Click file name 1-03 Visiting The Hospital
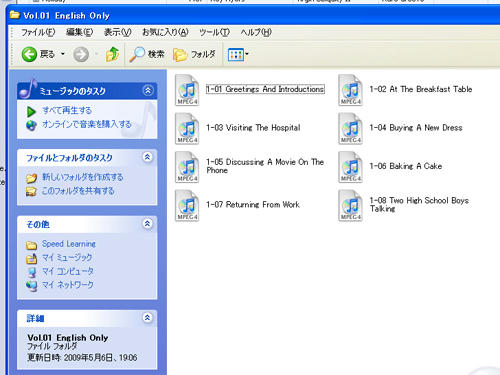The image size is (500, 375). pyautogui.click(x=253, y=128)
